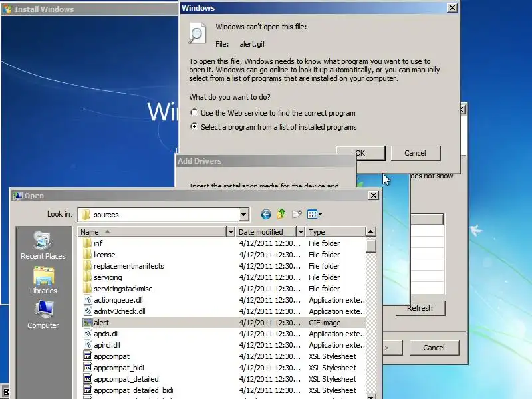This screenshot has width=532, height=399.
Task: Select appcompat_bidi stylesheet icon
Action: pos(88,368)
